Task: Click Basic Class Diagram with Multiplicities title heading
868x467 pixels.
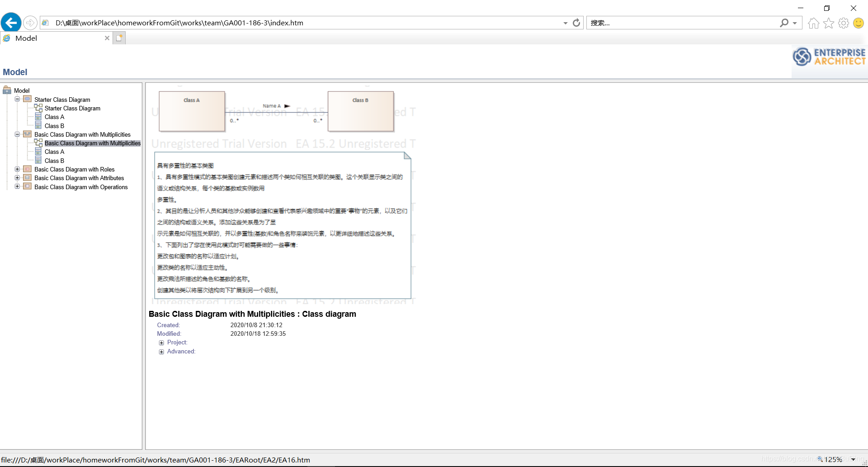Action: 252,314
